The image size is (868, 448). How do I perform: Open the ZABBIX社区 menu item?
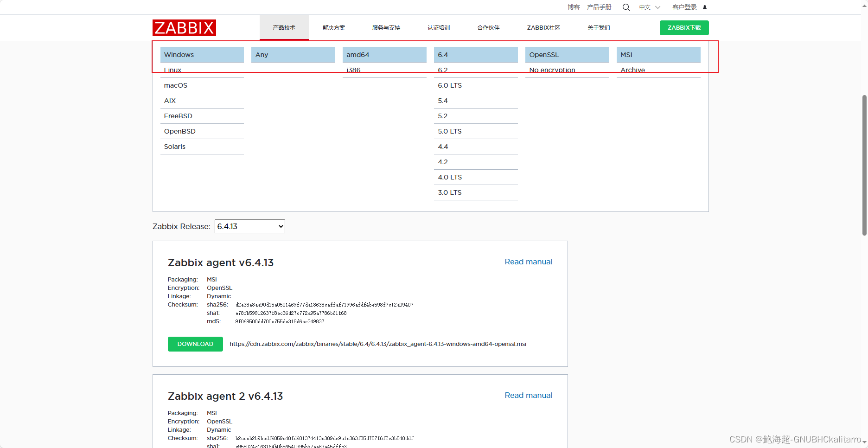(543, 28)
